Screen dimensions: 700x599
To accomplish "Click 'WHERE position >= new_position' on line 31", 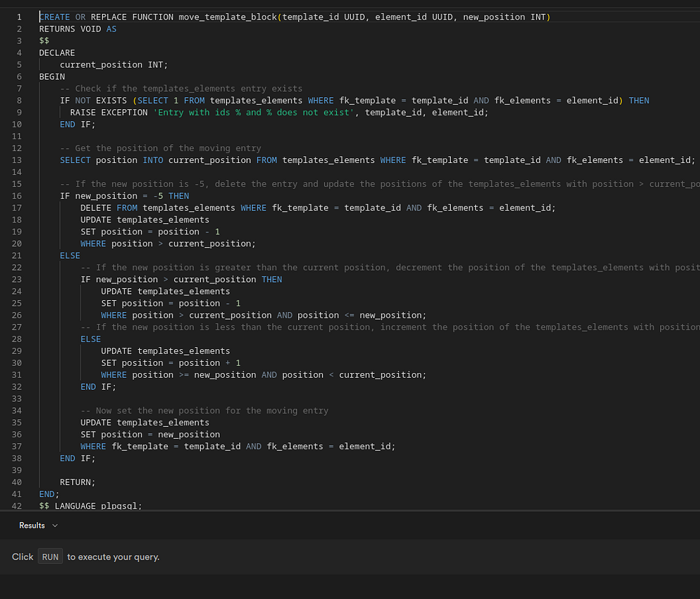I will (x=178, y=375).
